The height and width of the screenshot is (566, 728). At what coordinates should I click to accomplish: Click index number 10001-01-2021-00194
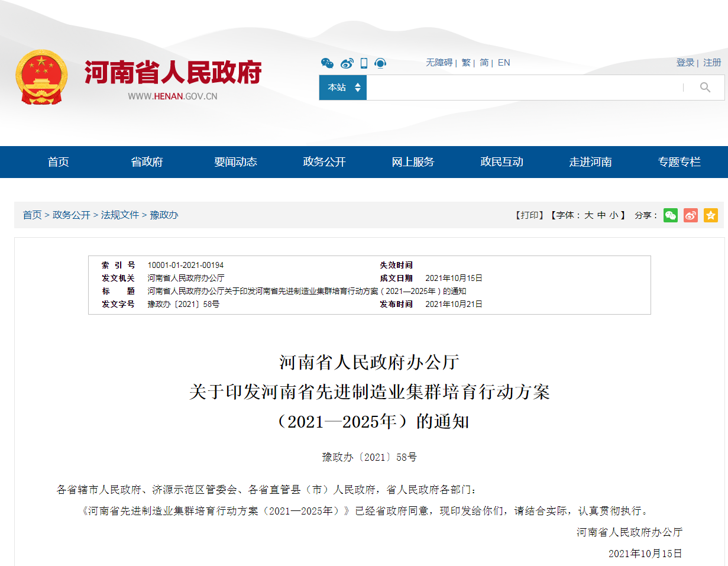(x=186, y=266)
